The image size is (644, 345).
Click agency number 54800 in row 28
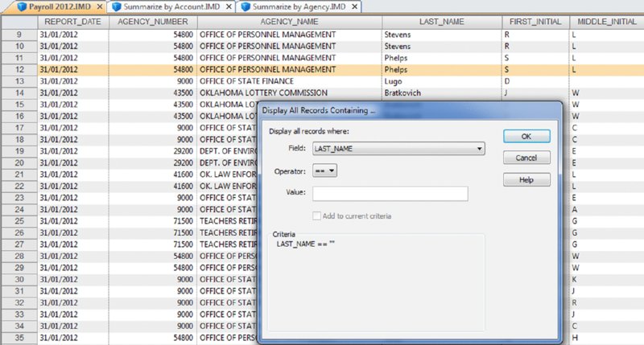153,256
